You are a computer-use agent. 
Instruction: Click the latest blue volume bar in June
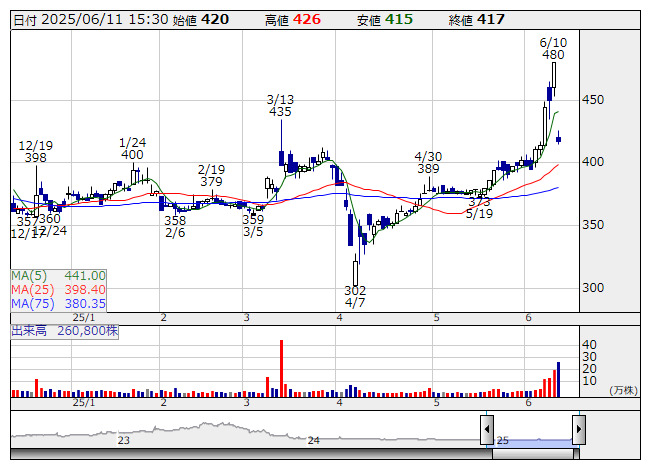[x=558, y=379]
